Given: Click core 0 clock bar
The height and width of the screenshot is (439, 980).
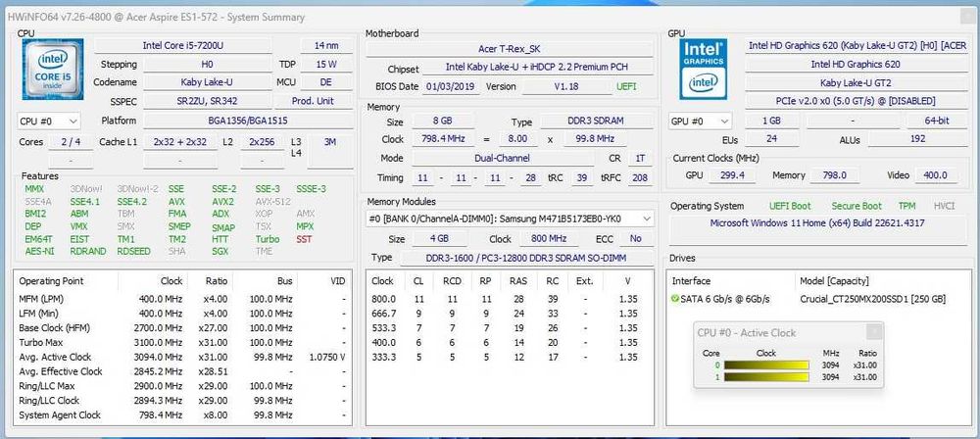Looking at the screenshot, I should pyautogui.click(x=767, y=366).
